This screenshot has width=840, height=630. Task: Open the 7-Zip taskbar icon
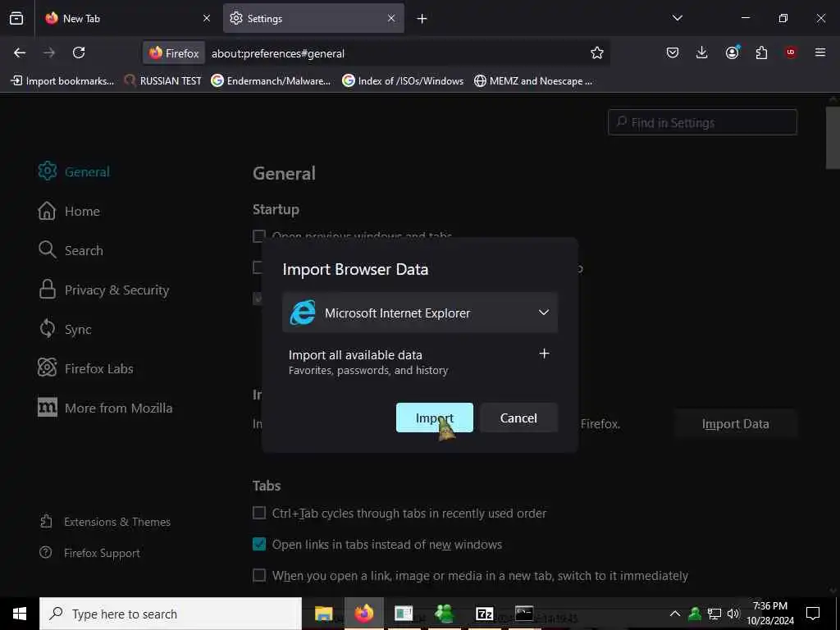484,614
